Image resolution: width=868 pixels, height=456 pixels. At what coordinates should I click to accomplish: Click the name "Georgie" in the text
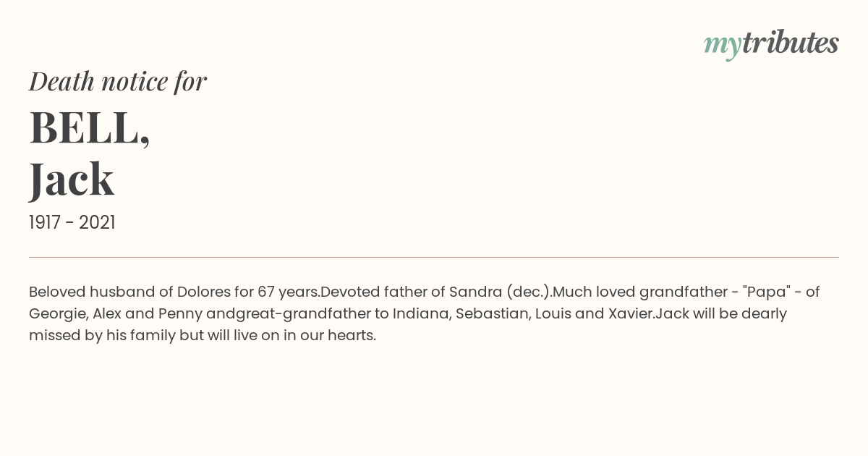57,314
